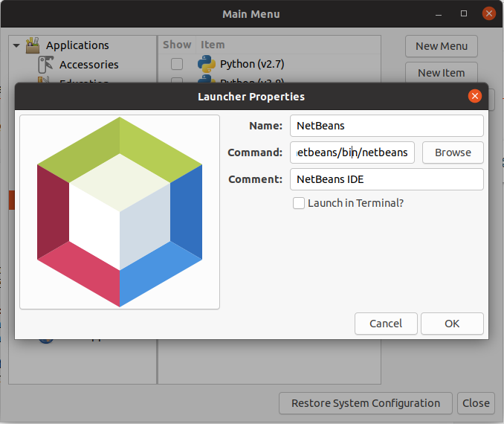Click the Command text field

(x=352, y=152)
